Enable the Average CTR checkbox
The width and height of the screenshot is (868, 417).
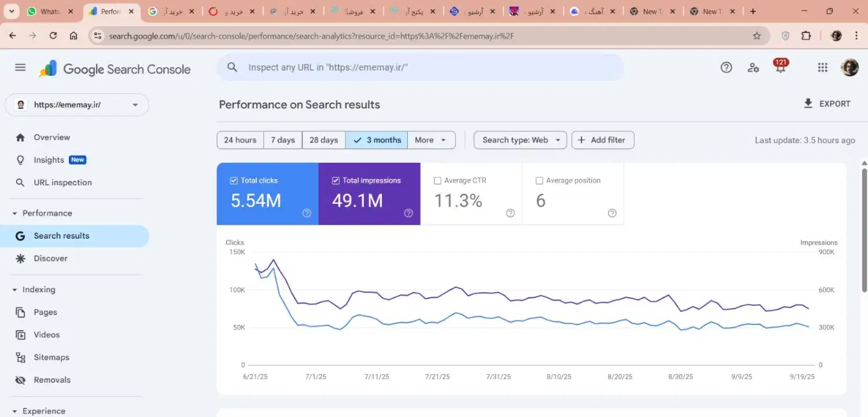(437, 181)
